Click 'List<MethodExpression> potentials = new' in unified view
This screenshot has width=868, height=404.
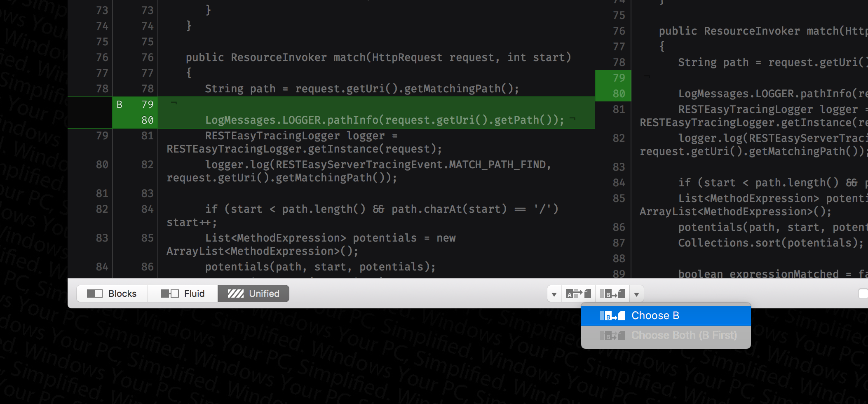click(330, 238)
